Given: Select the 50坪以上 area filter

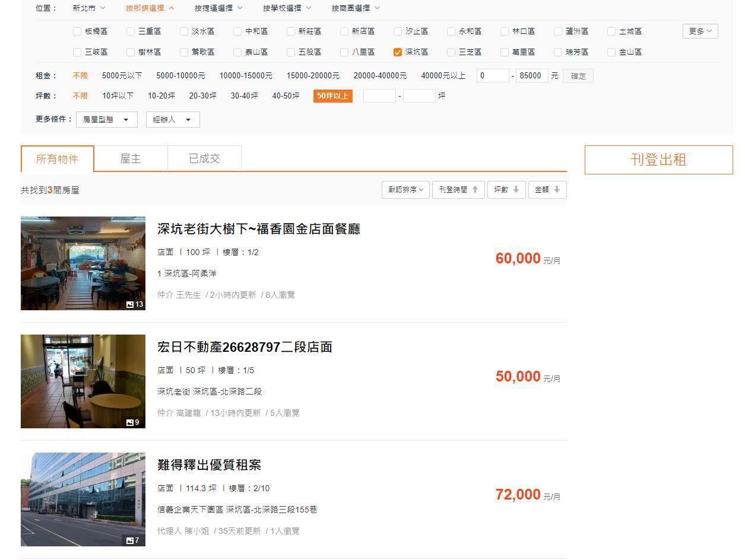Looking at the screenshot, I should (333, 96).
